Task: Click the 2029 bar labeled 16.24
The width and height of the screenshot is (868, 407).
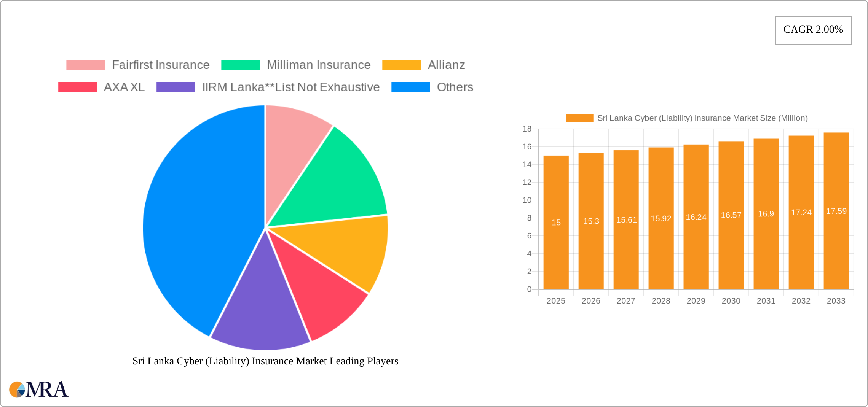Action: pos(696,217)
